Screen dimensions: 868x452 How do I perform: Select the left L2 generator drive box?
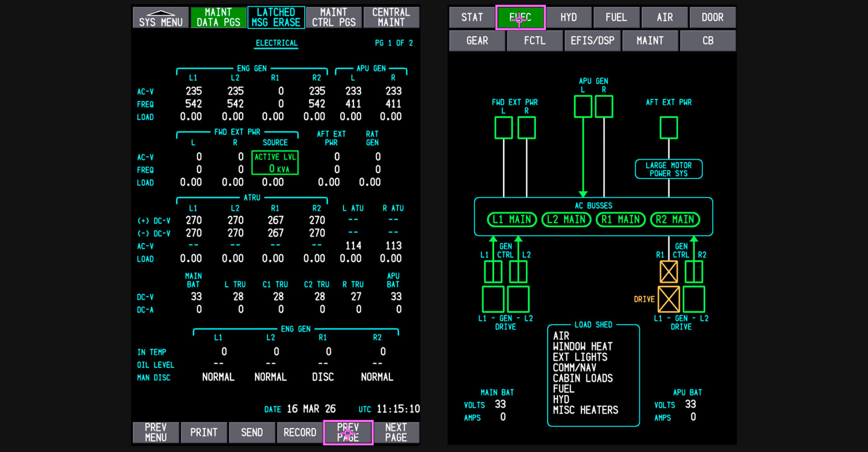point(518,299)
